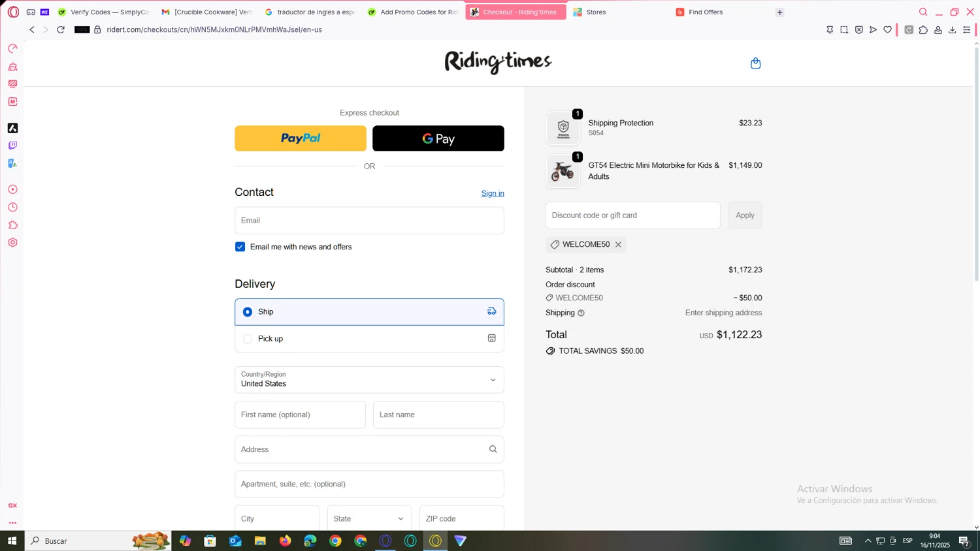Search open tabs with magnifier icon
The width and height of the screenshot is (980, 551).
click(923, 12)
